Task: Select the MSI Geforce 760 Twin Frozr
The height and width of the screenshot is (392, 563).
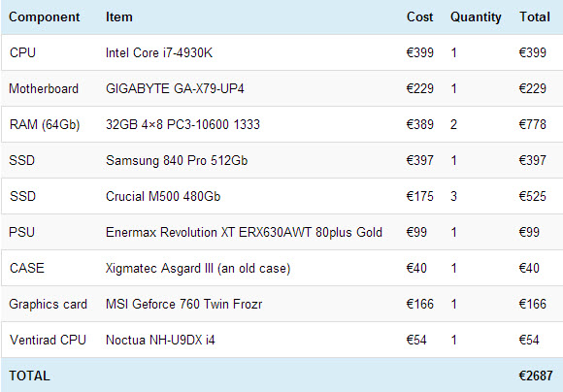Action: pyautogui.click(x=183, y=304)
